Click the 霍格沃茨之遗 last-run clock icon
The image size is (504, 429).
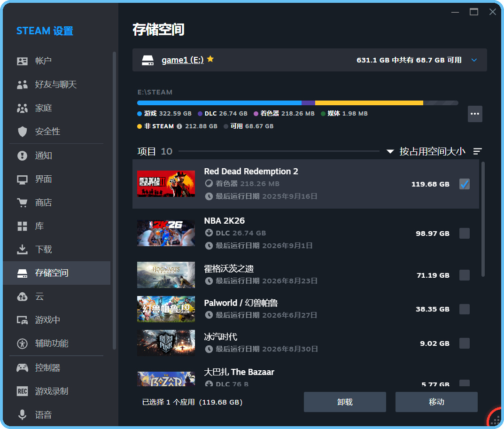pos(209,281)
